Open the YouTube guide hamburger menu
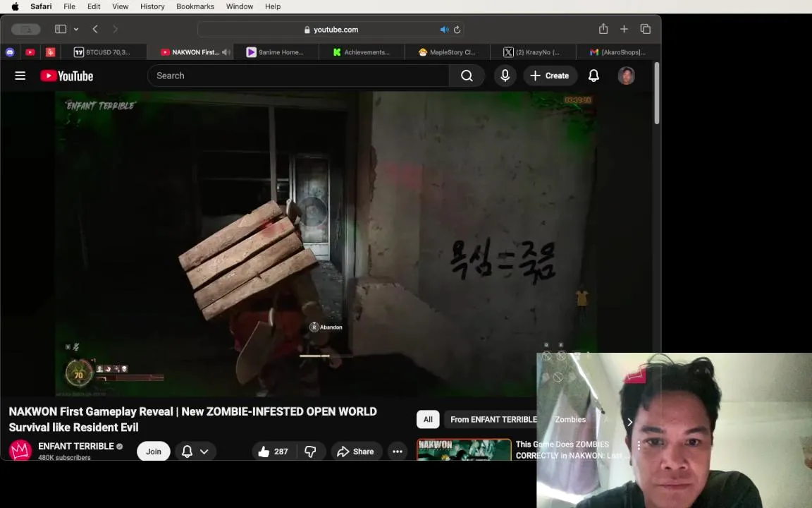The height and width of the screenshot is (508, 812). click(x=20, y=75)
